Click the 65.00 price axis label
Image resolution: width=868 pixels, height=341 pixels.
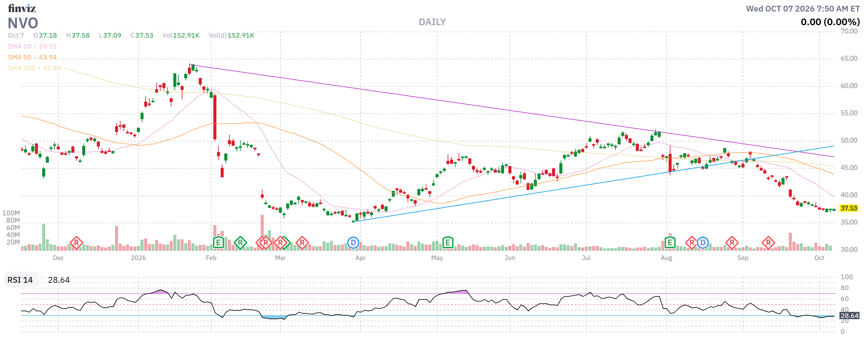849,59
